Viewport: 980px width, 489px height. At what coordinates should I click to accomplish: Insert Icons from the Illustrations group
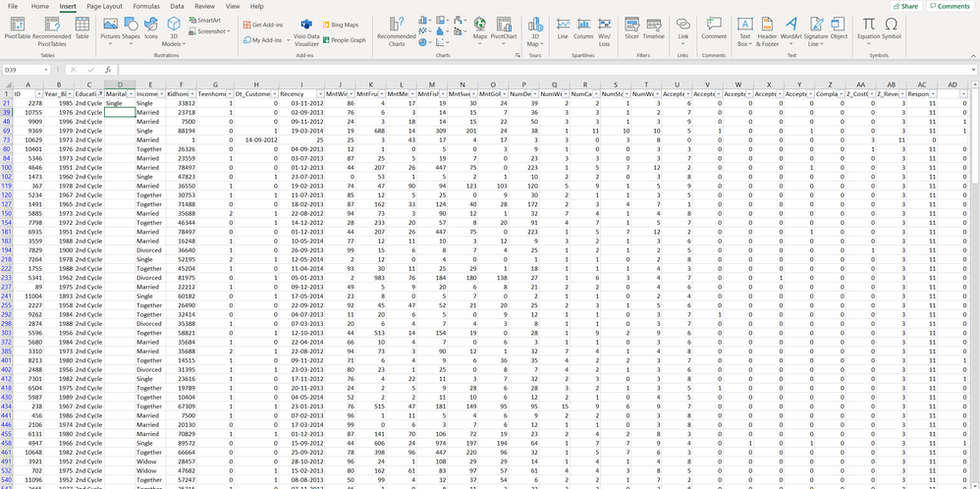151,29
